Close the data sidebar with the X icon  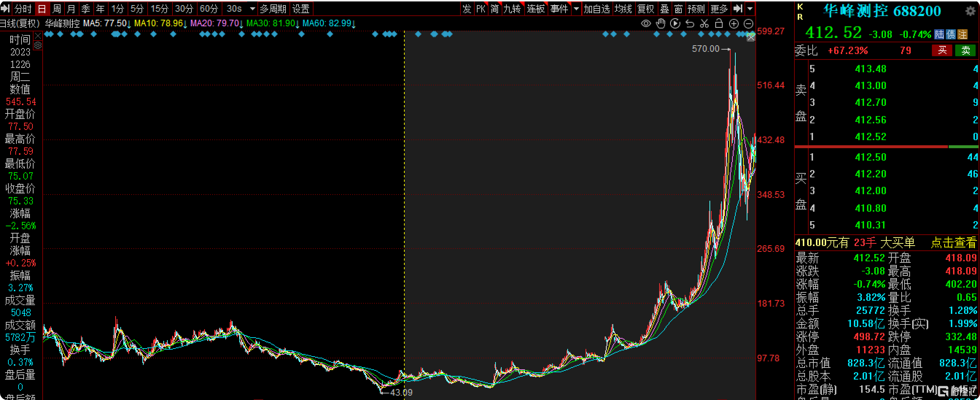click(38, 36)
